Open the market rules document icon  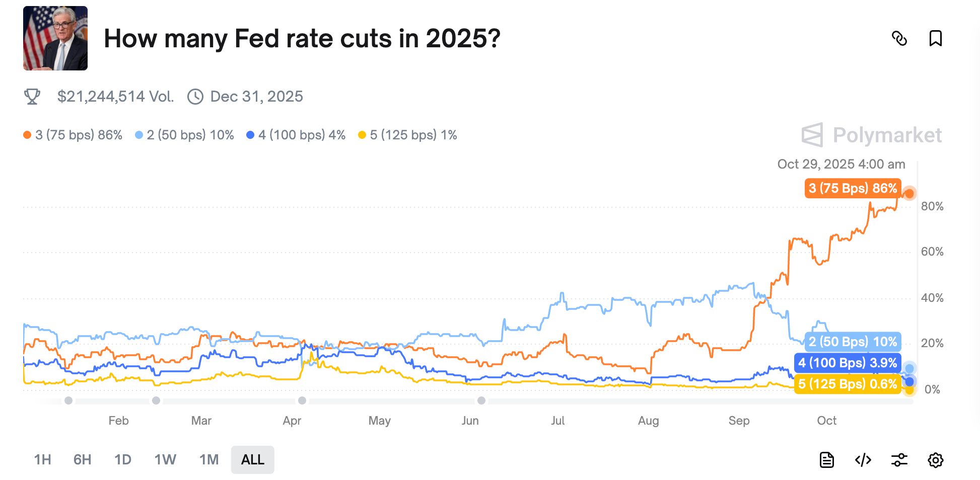pyautogui.click(x=827, y=459)
